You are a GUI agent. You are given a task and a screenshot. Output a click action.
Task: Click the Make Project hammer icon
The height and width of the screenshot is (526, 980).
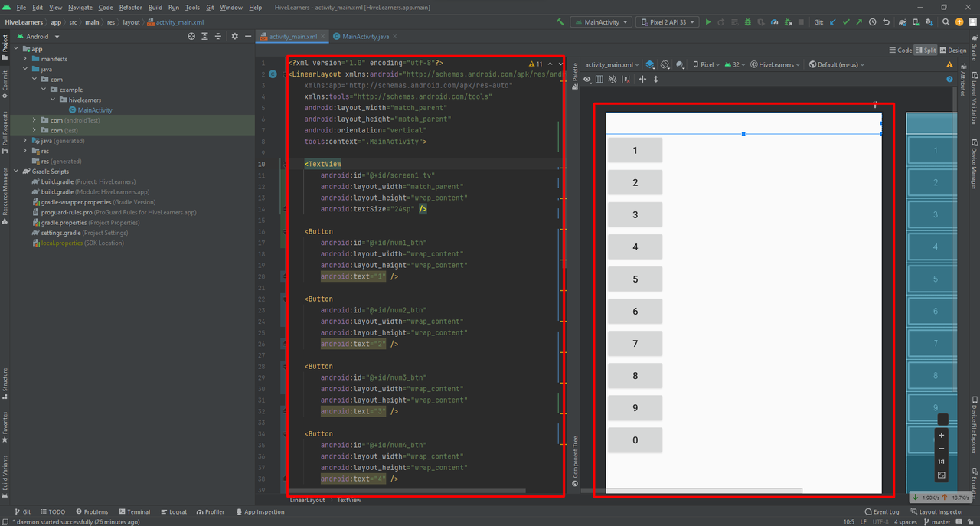(x=560, y=22)
